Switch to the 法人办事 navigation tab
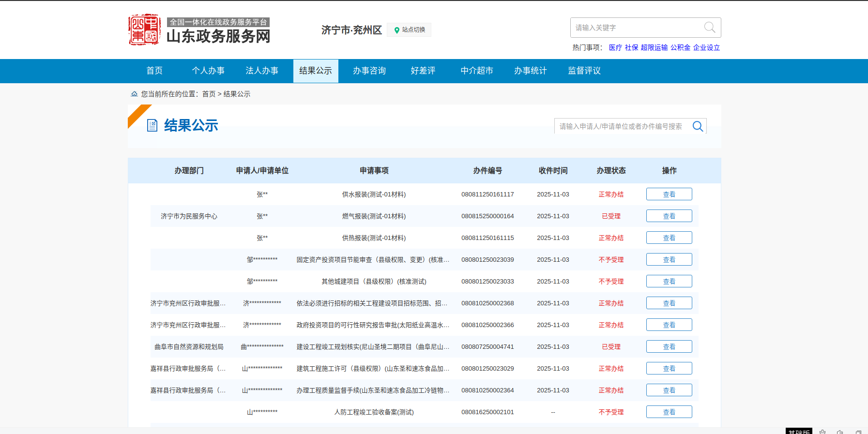 point(262,71)
